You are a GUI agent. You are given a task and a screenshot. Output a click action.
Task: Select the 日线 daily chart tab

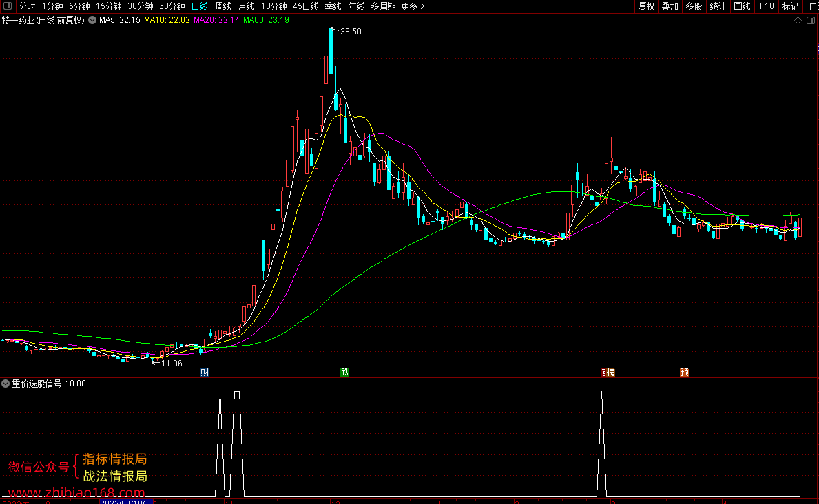(x=200, y=6)
